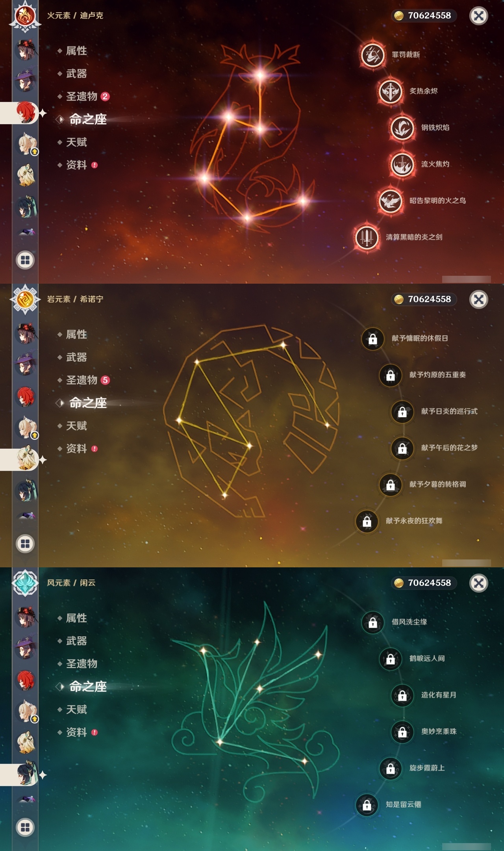This screenshot has width=504, height=851.
Task: Open the 流火焦灼 constellation icon
Action: (x=402, y=164)
